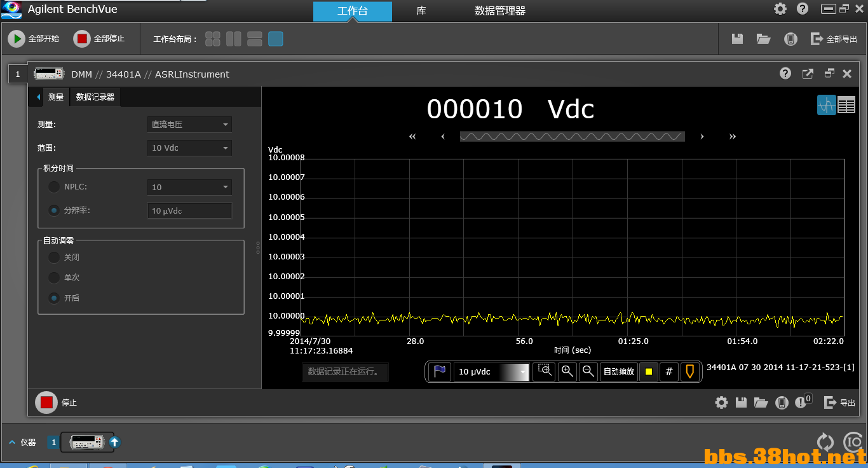Viewport: 868px width, 468px height.
Task: Set auto zero to 单次
Action: tap(55, 278)
